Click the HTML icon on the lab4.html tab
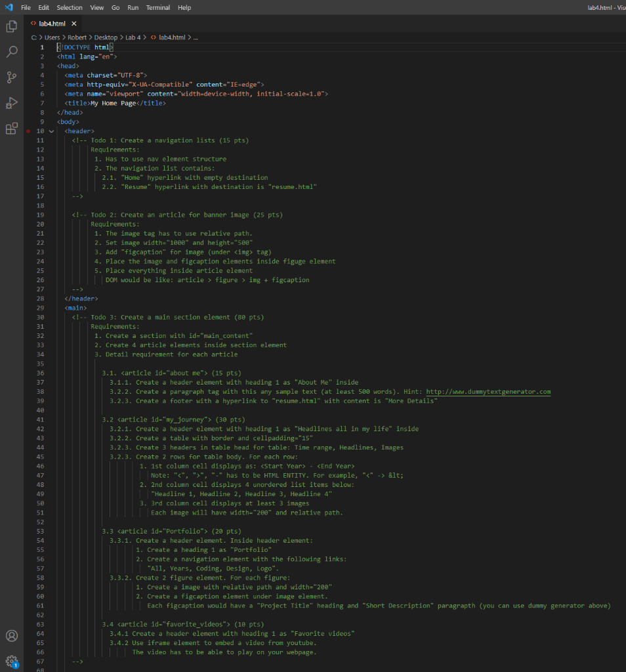 pyautogui.click(x=33, y=22)
